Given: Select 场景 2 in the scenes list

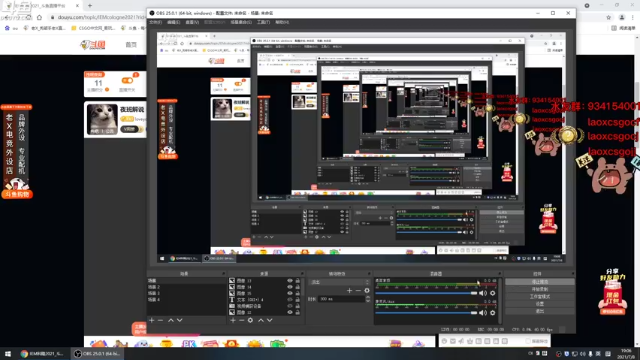Looking at the screenshot, I should [x=186, y=287].
